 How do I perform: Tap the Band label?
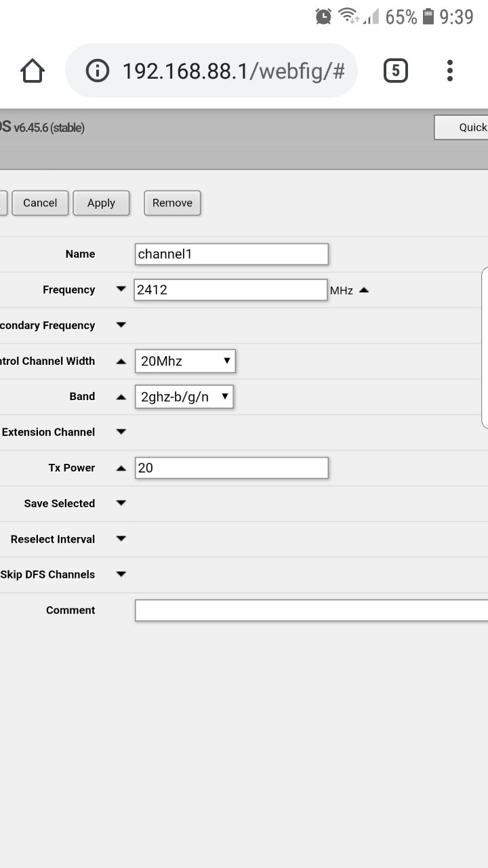pyautogui.click(x=82, y=397)
